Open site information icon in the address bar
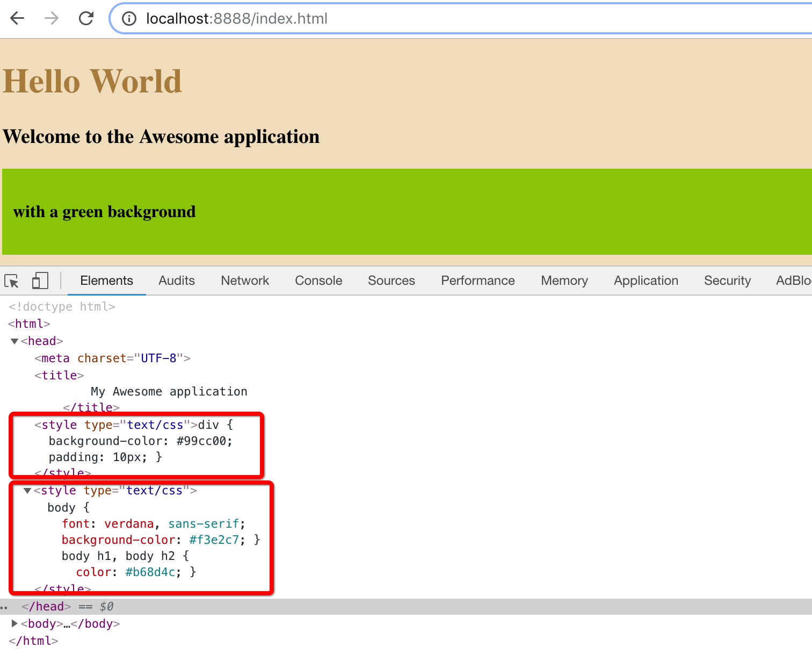Viewport: 812px width, 661px height. [129, 19]
